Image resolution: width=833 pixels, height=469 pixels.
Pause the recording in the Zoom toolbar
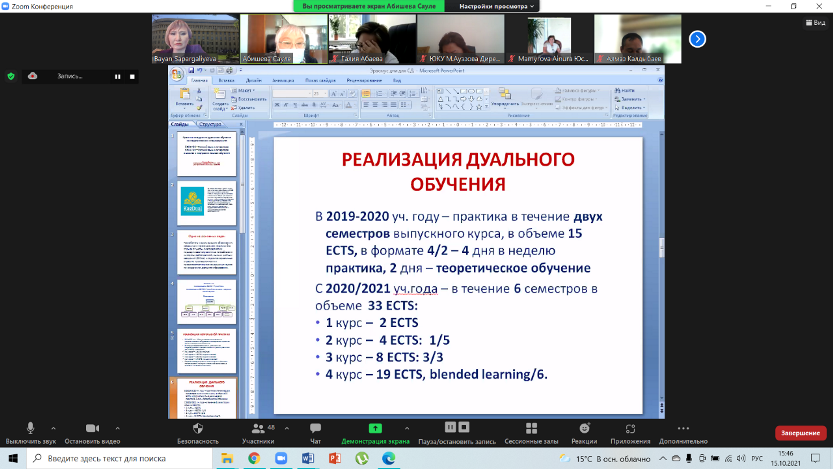[450, 427]
